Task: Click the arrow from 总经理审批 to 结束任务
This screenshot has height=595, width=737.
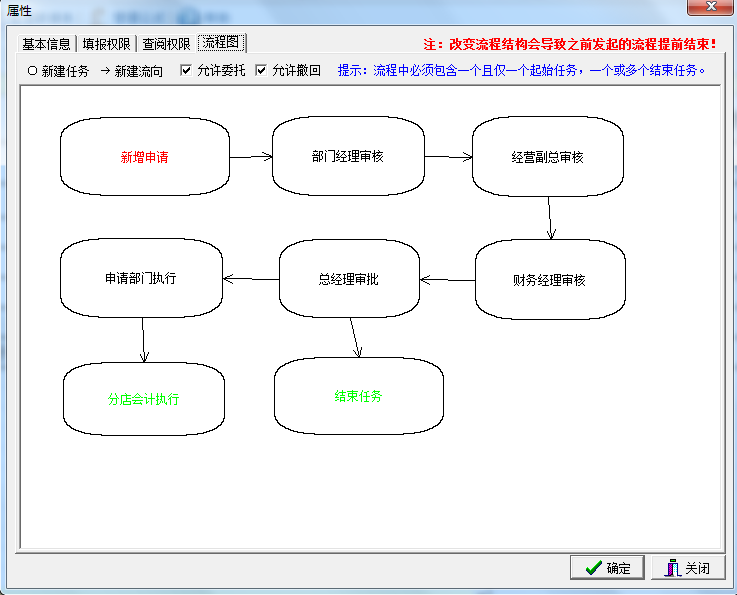Action: 355,337
